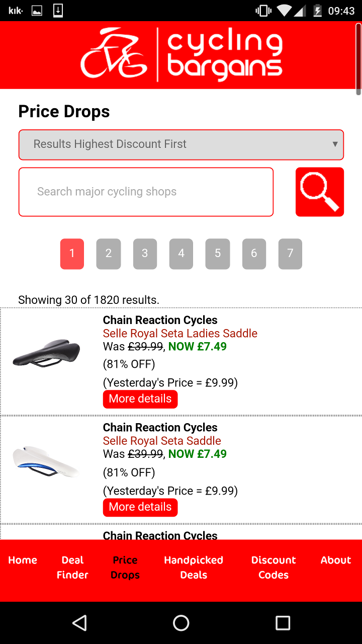Tap the black ladies saddle thumbnail

[46, 352]
